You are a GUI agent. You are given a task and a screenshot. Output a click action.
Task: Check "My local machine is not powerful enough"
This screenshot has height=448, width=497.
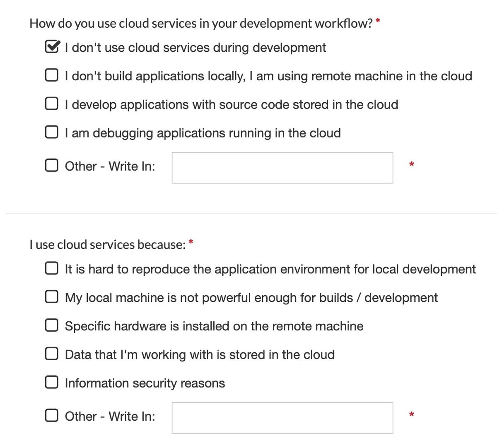(51, 298)
